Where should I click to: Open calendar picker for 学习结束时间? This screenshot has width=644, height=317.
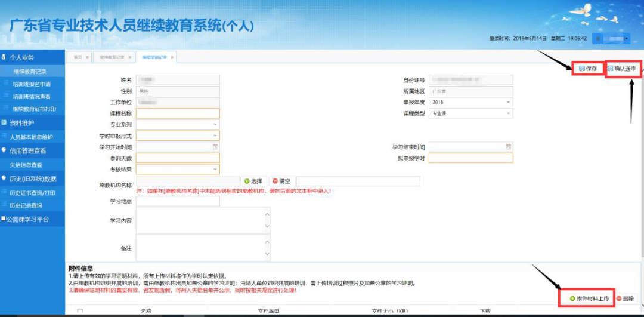point(509,147)
